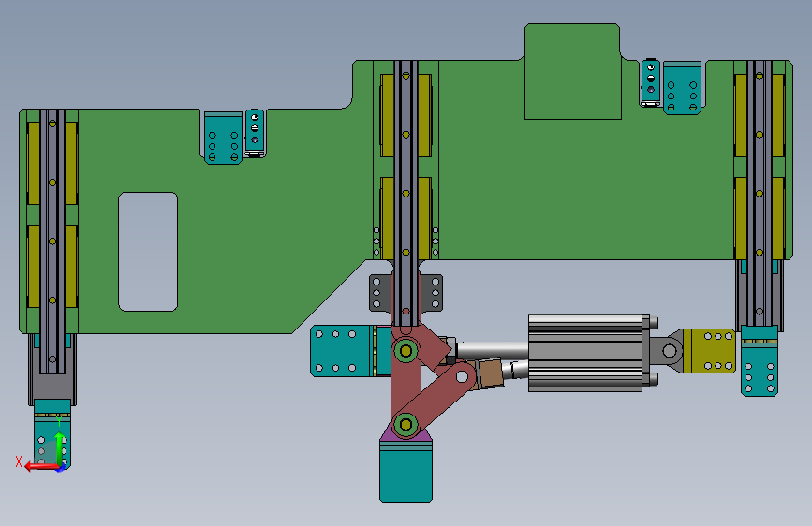812x526 pixels.
Task: Select the right linear guide rail
Action: click(x=760, y=193)
